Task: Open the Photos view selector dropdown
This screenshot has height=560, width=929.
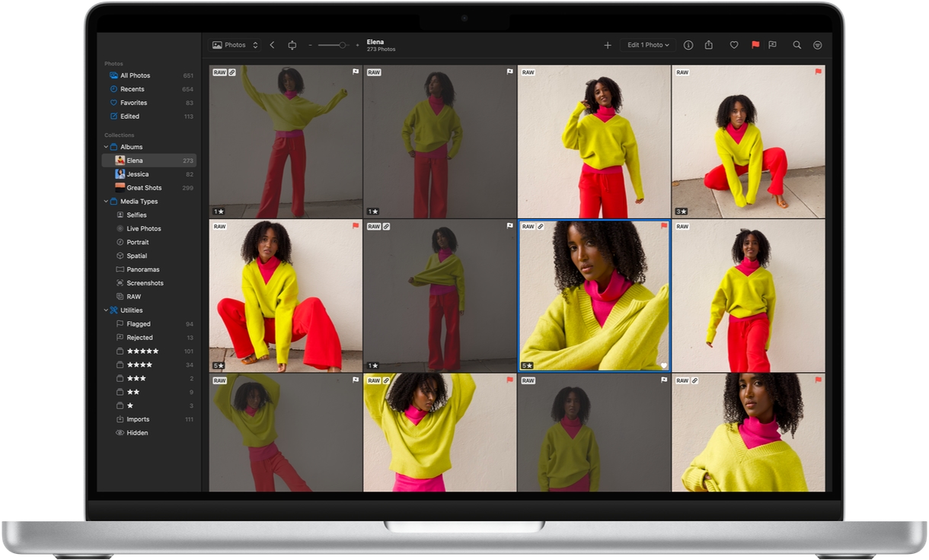Action: 235,45
